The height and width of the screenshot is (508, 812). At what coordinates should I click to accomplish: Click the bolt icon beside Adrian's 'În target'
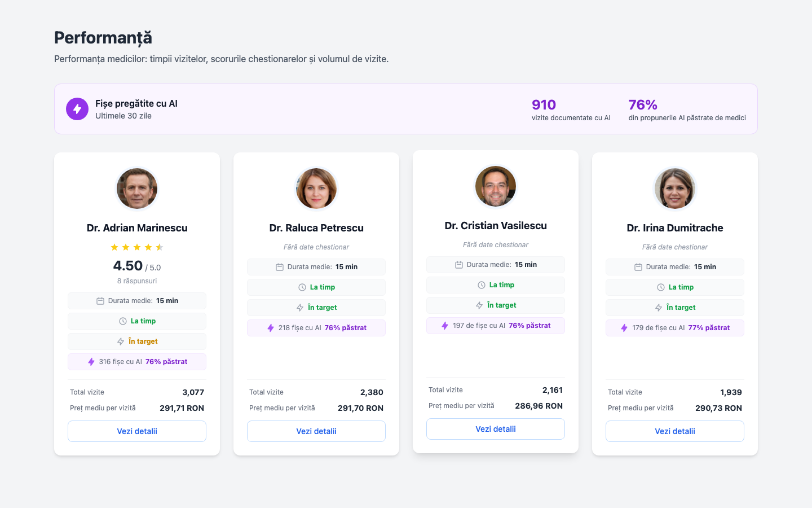(121, 341)
